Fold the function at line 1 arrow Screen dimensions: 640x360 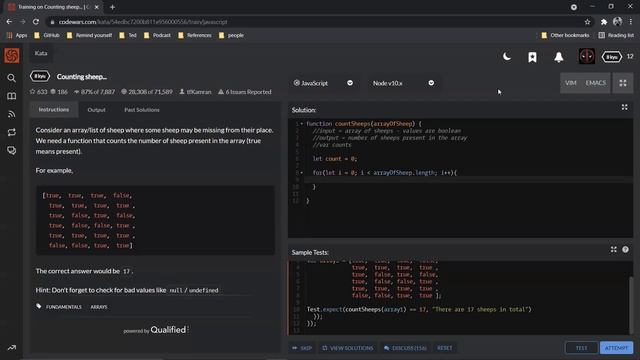pos(302,123)
